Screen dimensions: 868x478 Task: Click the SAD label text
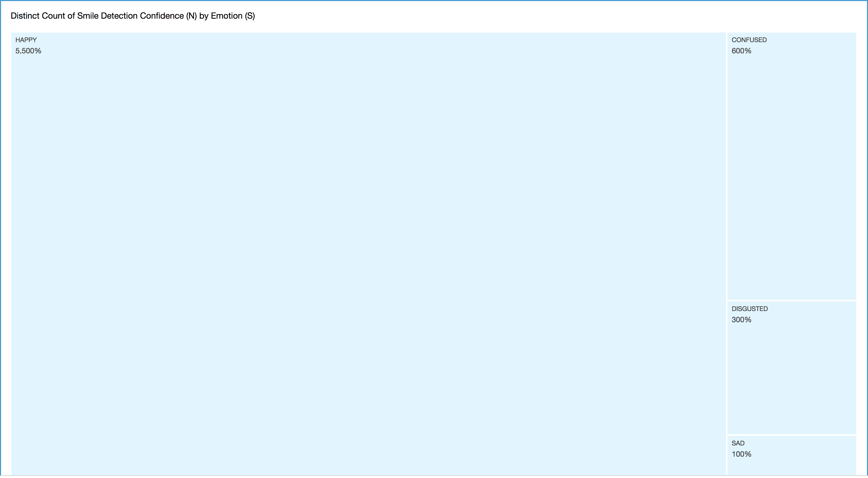[x=738, y=443]
